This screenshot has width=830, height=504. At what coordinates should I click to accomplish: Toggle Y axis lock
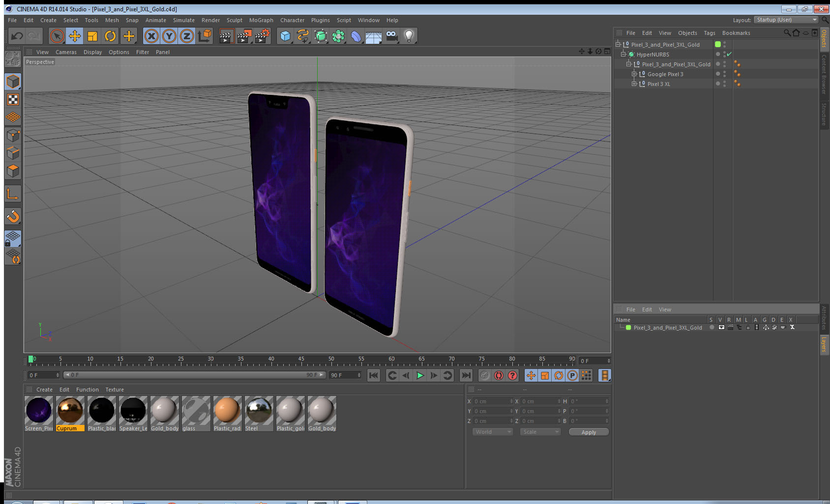[169, 36]
